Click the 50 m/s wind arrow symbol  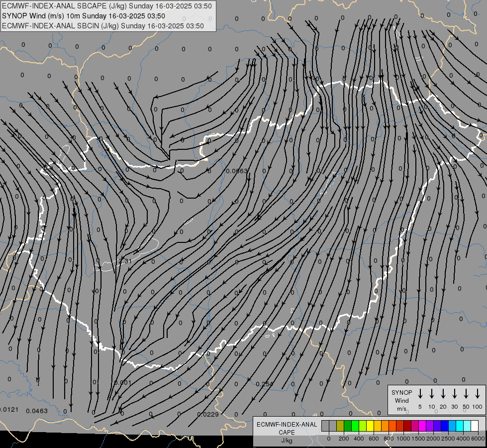466,394
